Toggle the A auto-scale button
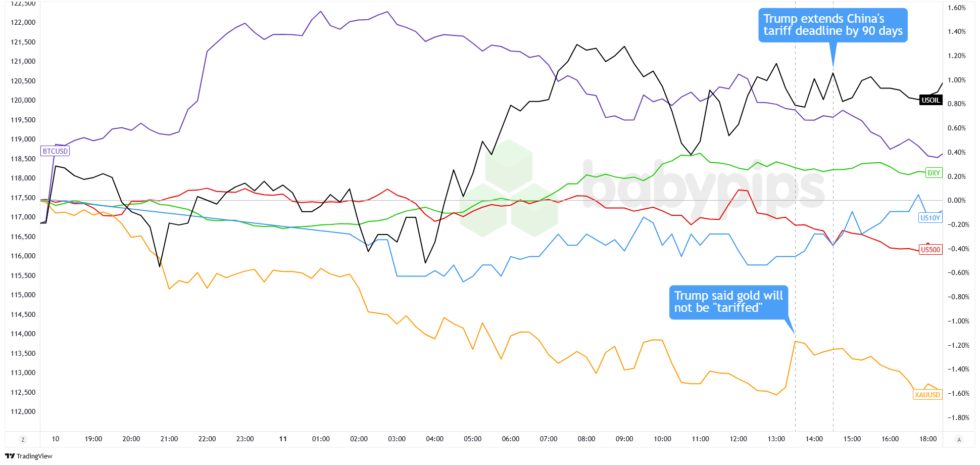The height and width of the screenshot is (465, 980). tap(959, 439)
